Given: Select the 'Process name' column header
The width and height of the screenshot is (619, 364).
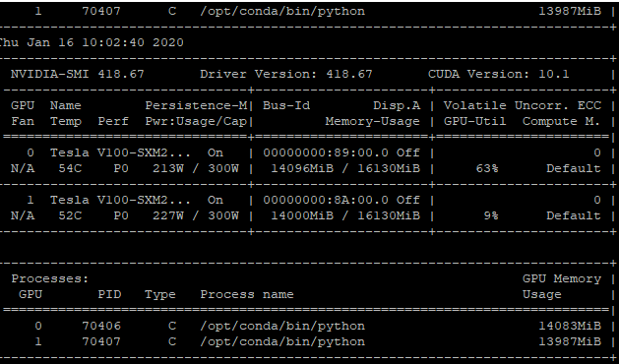Looking at the screenshot, I should 247,294.
